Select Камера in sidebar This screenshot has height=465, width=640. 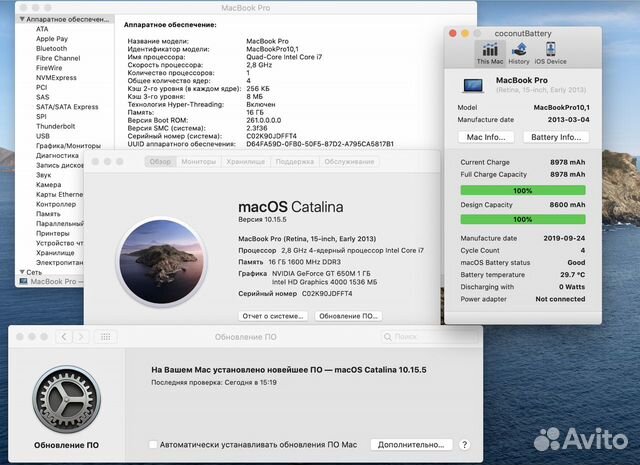pos(49,185)
